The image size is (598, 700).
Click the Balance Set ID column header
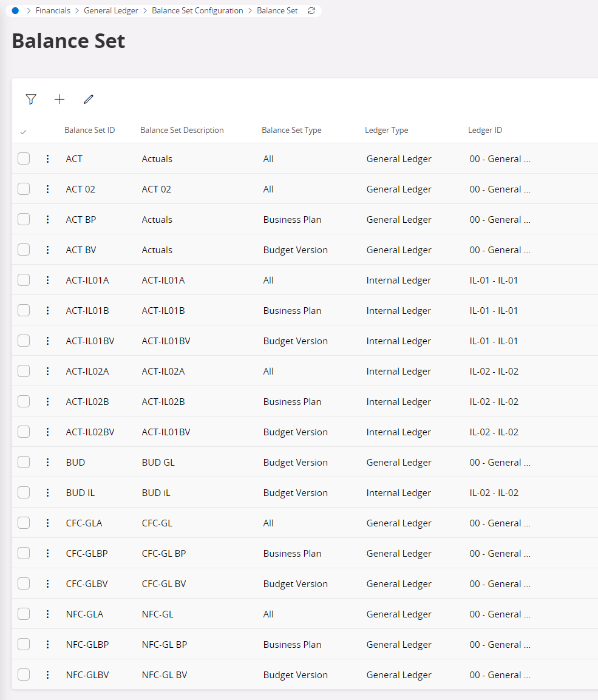pyautogui.click(x=89, y=130)
